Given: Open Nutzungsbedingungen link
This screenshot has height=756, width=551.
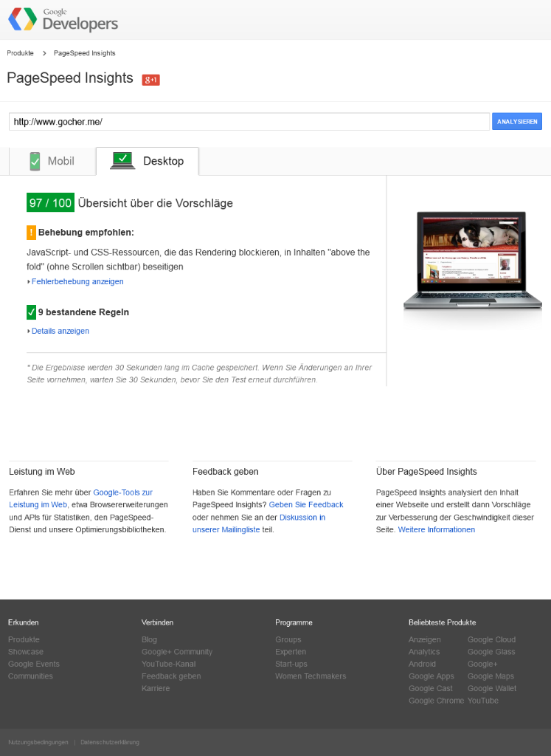Looking at the screenshot, I should coord(38,742).
